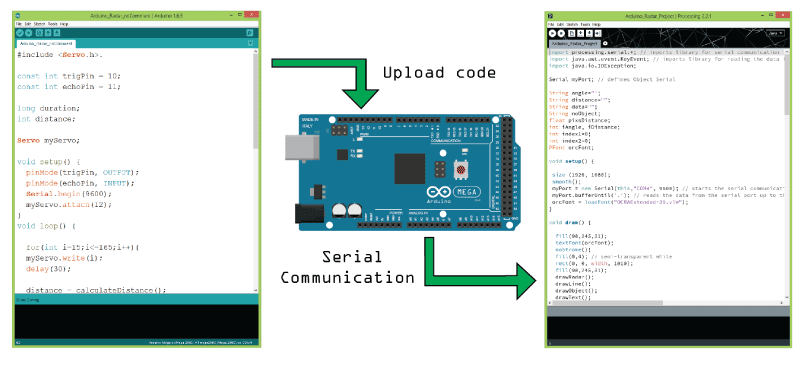
Task: Open the Java mode dropdown in Processing
Action: 774,33
